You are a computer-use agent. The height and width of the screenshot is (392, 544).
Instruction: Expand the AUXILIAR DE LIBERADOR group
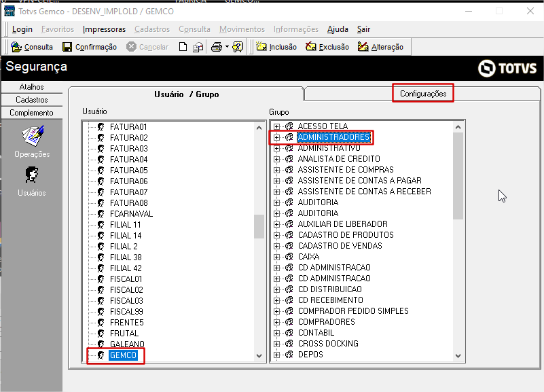(x=276, y=224)
